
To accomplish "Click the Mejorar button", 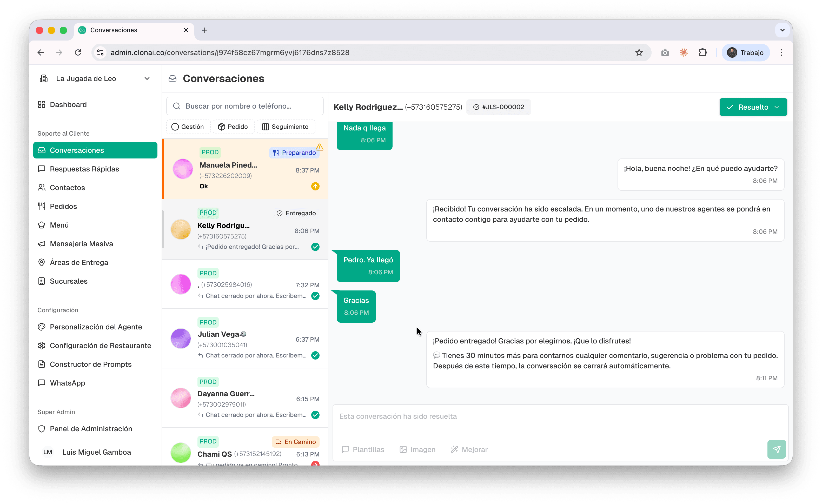I will [469, 449].
